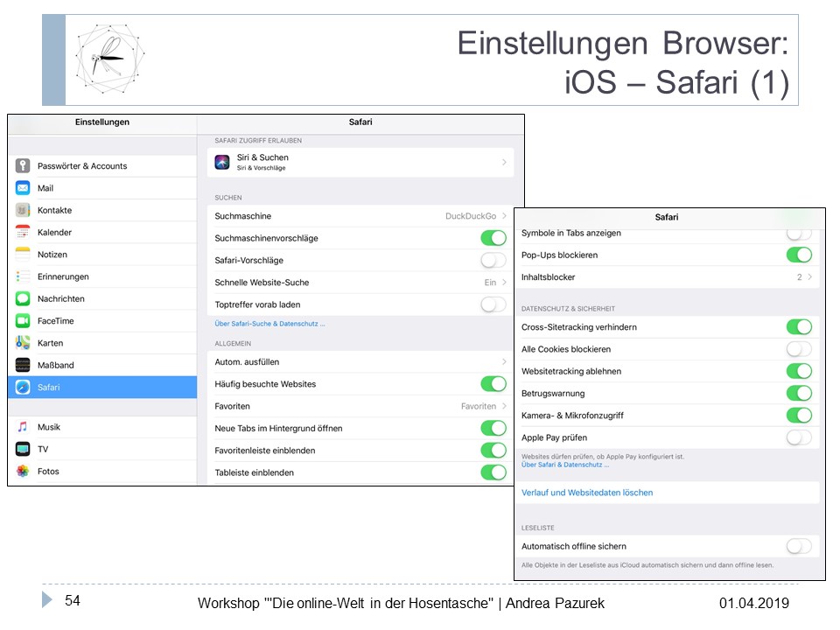Toggle Betrugswarnung switch
The image size is (840, 630).
point(799,393)
